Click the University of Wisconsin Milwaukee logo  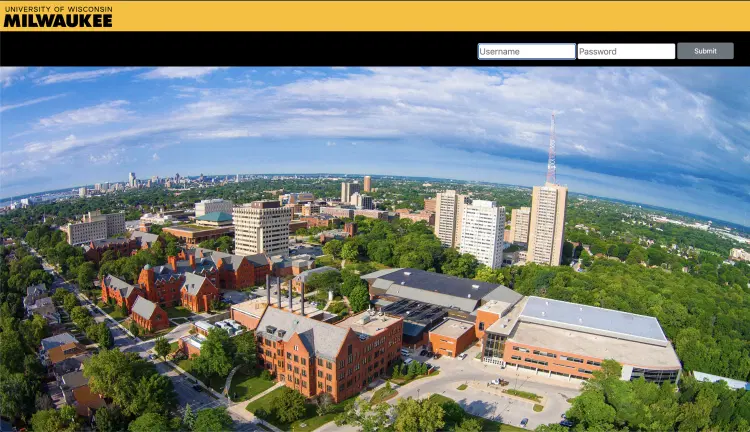pos(57,15)
